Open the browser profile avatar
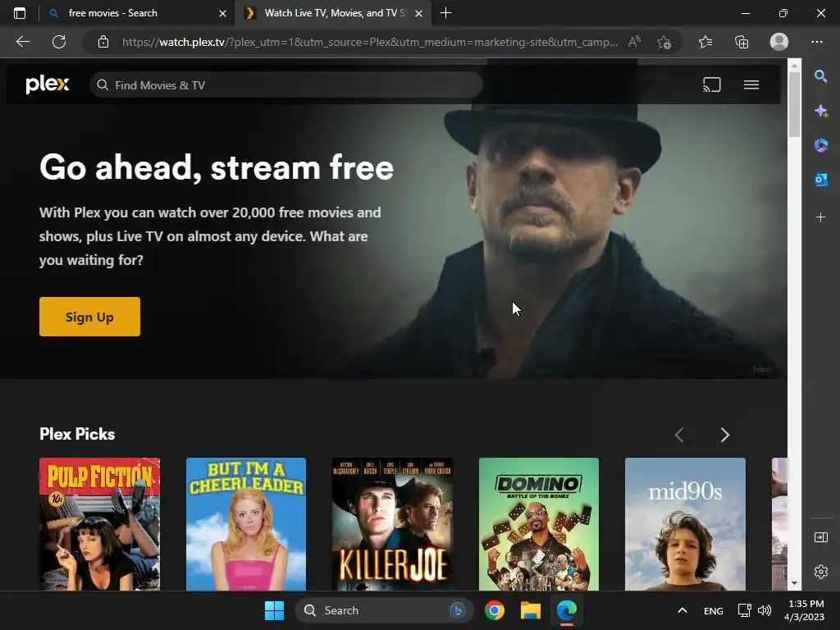 click(779, 42)
